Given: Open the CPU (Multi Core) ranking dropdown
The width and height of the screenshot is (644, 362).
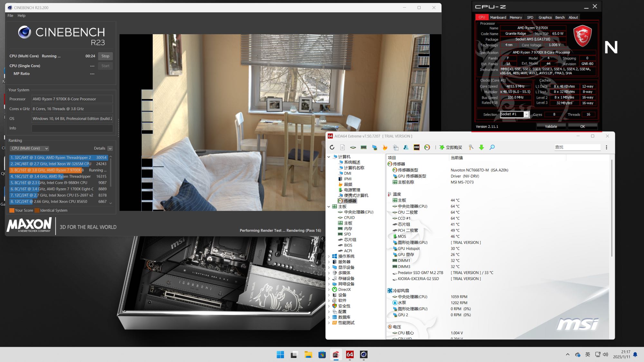Looking at the screenshot, I should [29, 148].
